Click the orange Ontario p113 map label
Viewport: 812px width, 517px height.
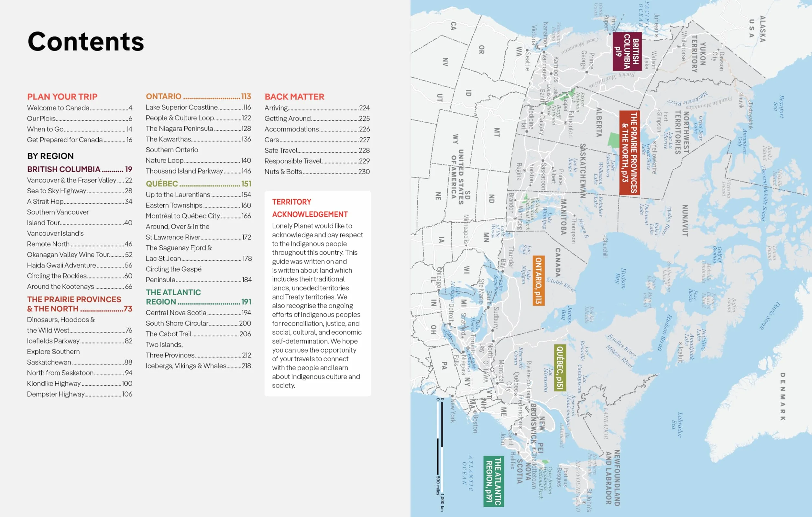click(x=539, y=280)
